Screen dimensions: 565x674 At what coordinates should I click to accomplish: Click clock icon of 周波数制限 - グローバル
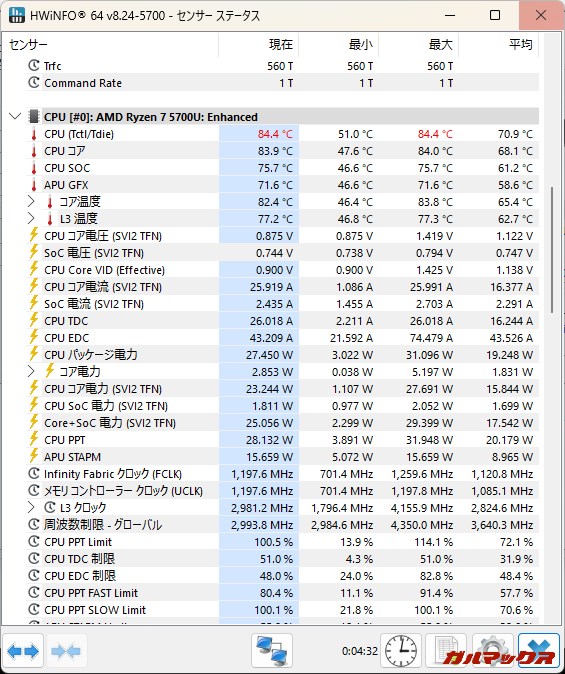click(34, 524)
